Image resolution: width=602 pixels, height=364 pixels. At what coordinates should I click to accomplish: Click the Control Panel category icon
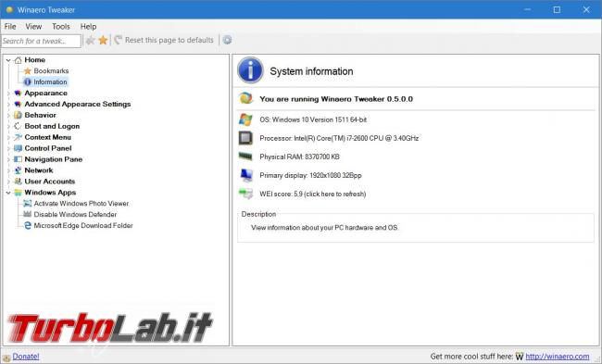(18, 148)
